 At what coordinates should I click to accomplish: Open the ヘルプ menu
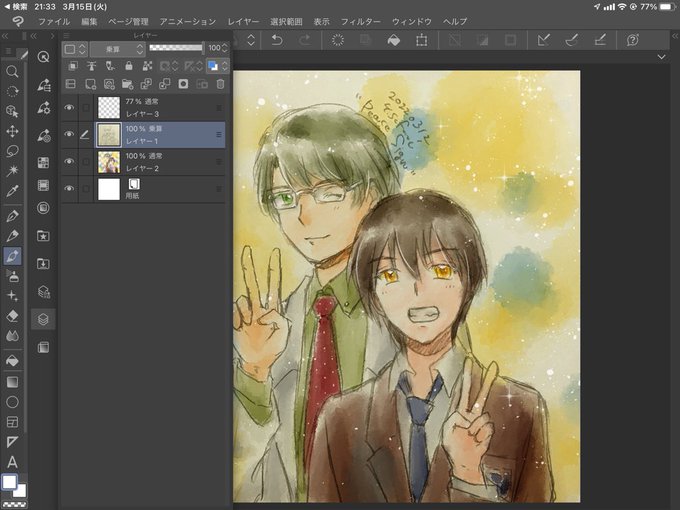coord(455,22)
